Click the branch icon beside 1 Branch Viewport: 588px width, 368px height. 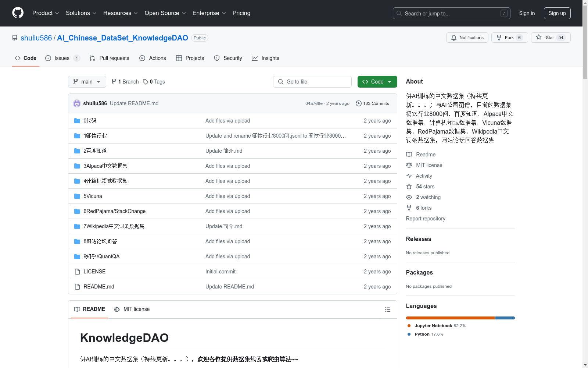[x=114, y=82]
